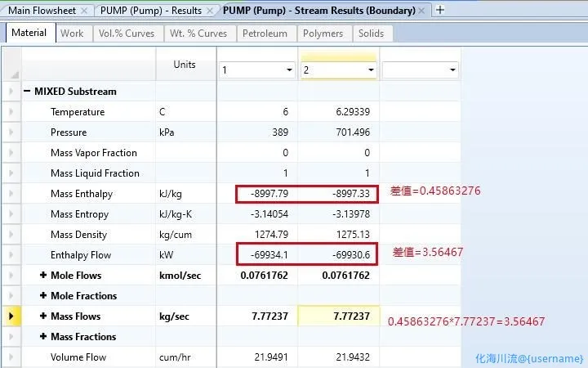The width and height of the screenshot is (588, 368).
Task: Open the Polymers tab
Action: [323, 34]
